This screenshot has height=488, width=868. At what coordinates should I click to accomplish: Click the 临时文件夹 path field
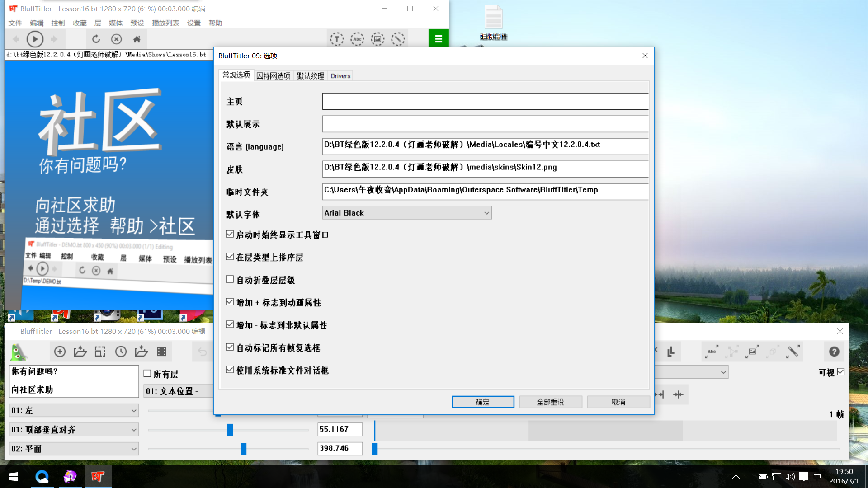click(x=486, y=192)
